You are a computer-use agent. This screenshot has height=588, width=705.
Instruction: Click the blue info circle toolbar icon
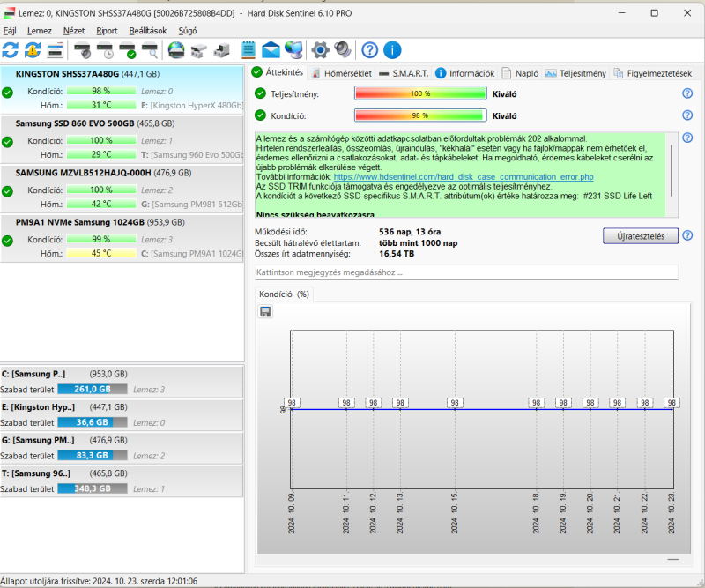point(392,50)
